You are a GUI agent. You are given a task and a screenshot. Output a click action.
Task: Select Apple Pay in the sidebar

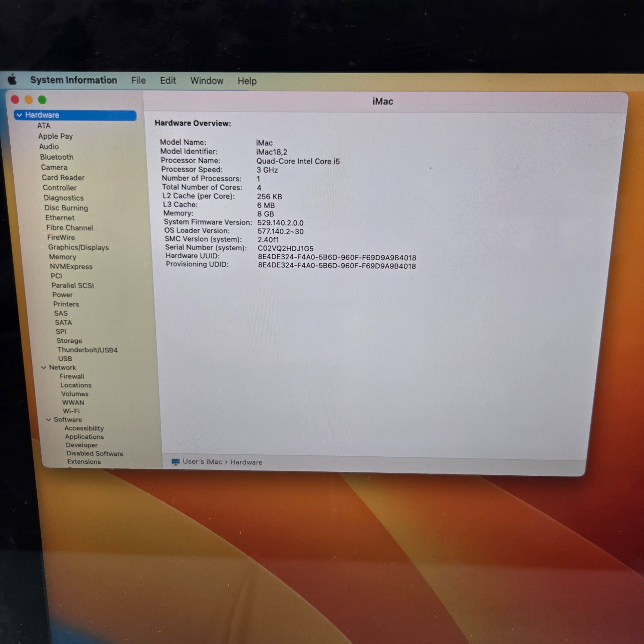pos(55,136)
